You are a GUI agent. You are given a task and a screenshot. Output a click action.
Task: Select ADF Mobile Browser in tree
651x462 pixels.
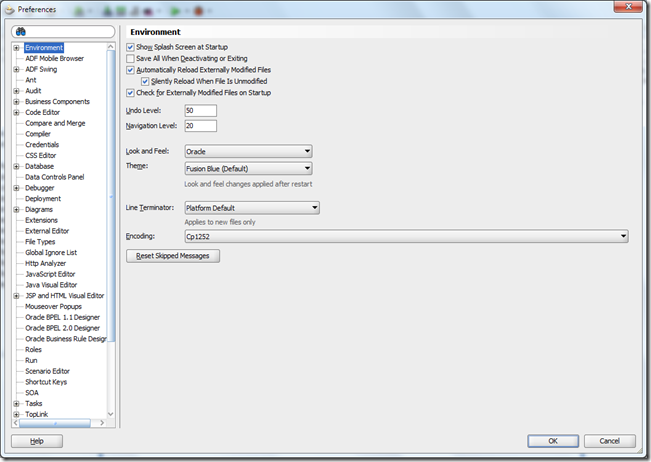(54, 59)
